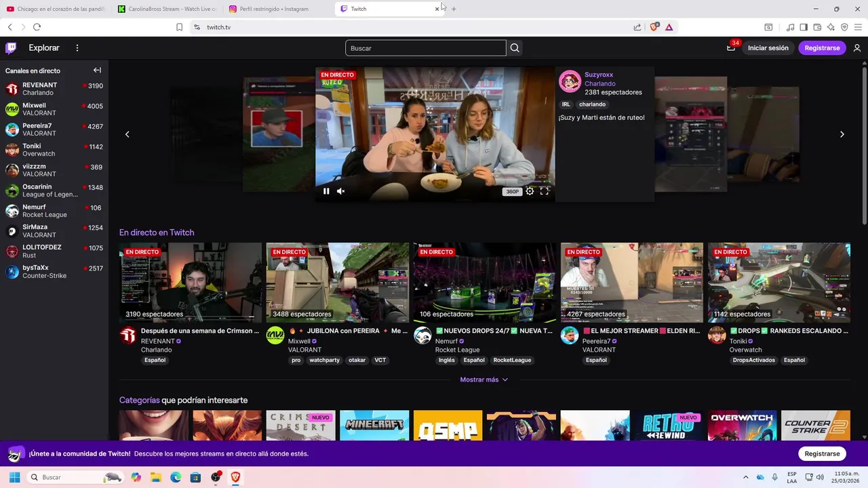Viewport: 868px width, 488px height.
Task: Open the Brave VPN shield icon
Action: [x=844, y=27]
